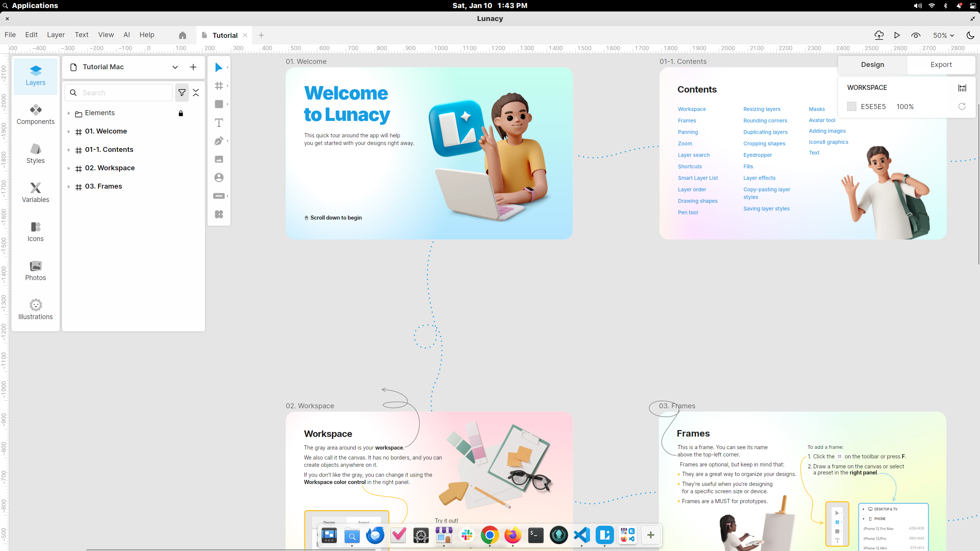Toggle dark theme with the moon icon
The height and width of the screenshot is (551, 980).
pyautogui.click(x=970, y=35)
